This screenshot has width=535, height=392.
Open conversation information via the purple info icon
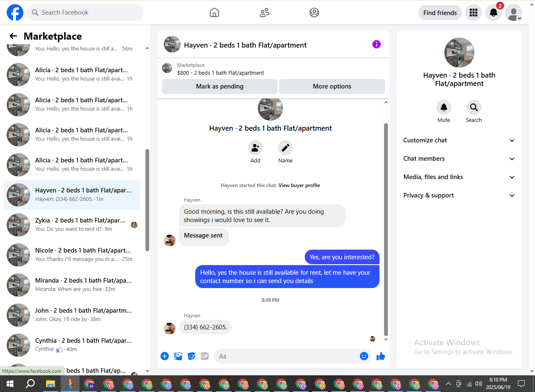click(x=377, y=44)
